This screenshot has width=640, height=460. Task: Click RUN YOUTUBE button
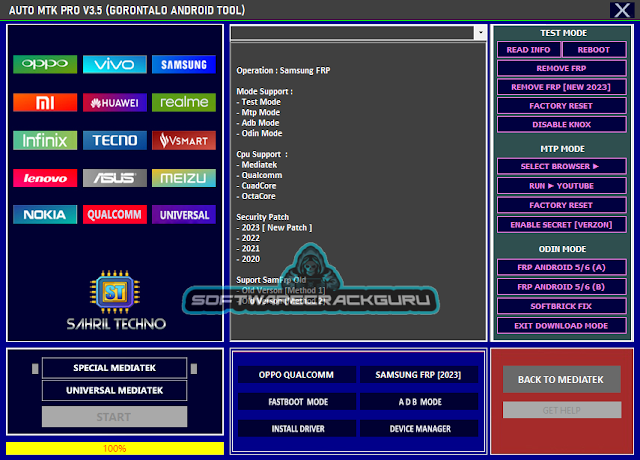562,186
